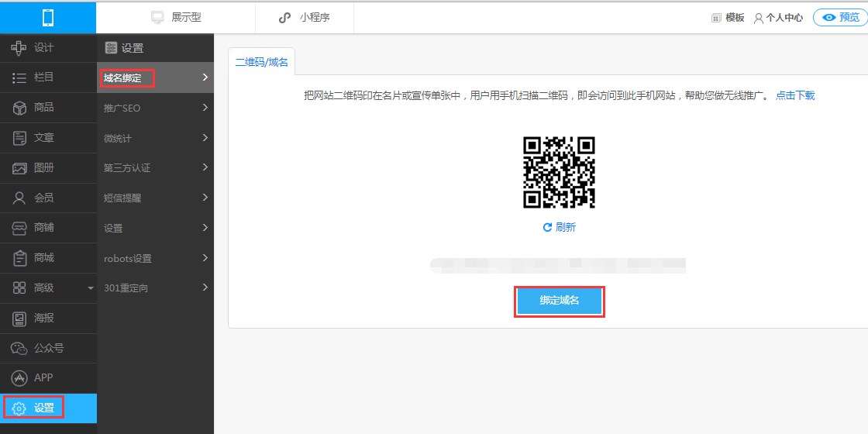The height and width of the screenshot is (434, 868).
Task: Click the QR code image
Action: [559, 172]
